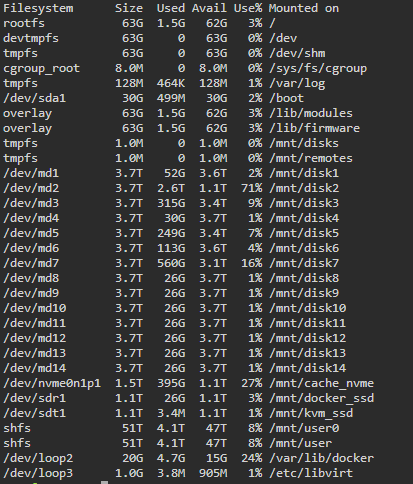Image resolution: width=413 pixels, height=484 pixels.
Task: Click the Use% column header
Action: 248,8
